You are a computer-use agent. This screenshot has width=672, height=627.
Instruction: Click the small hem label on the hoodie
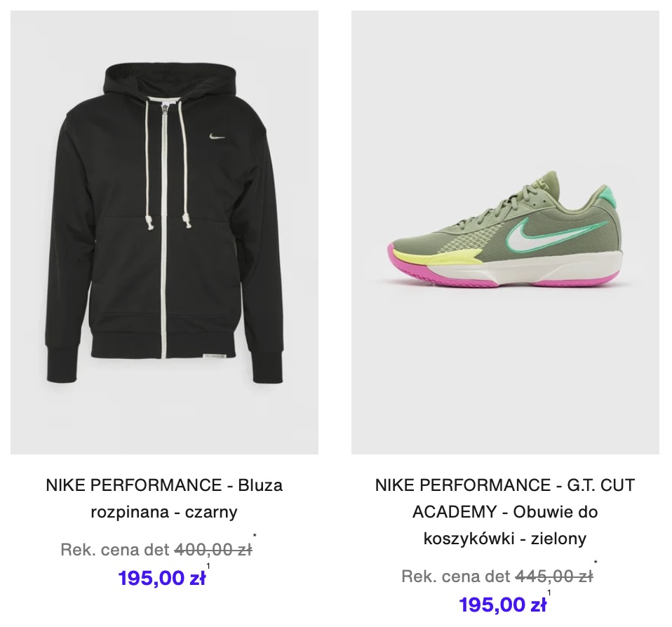pos(213,355)
